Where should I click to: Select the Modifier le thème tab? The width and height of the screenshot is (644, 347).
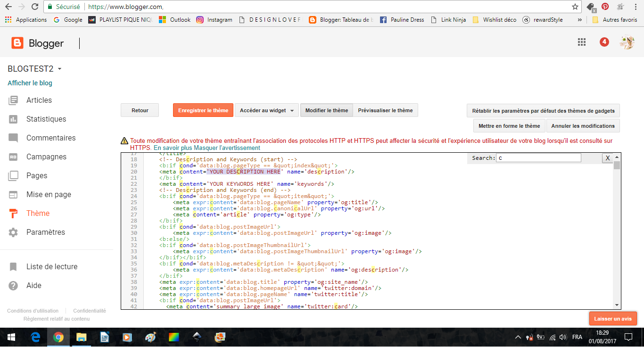pyautogui.click(x=326, y=110)
